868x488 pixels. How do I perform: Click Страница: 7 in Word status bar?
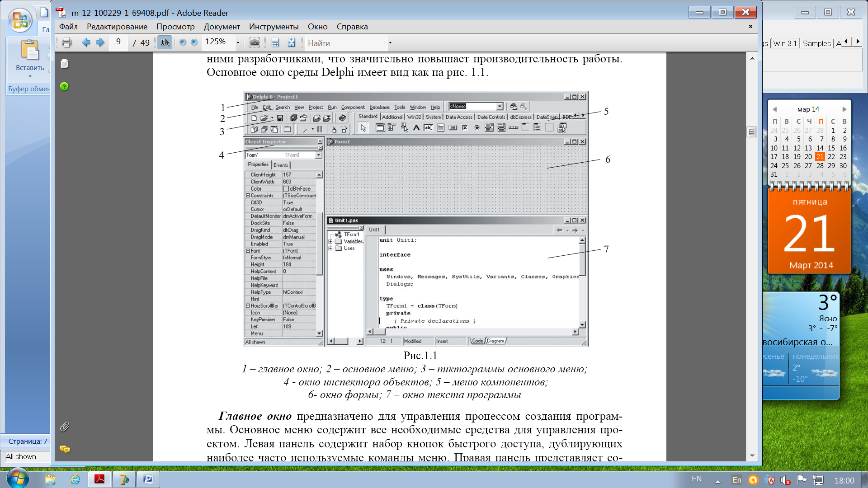point(28,441)
